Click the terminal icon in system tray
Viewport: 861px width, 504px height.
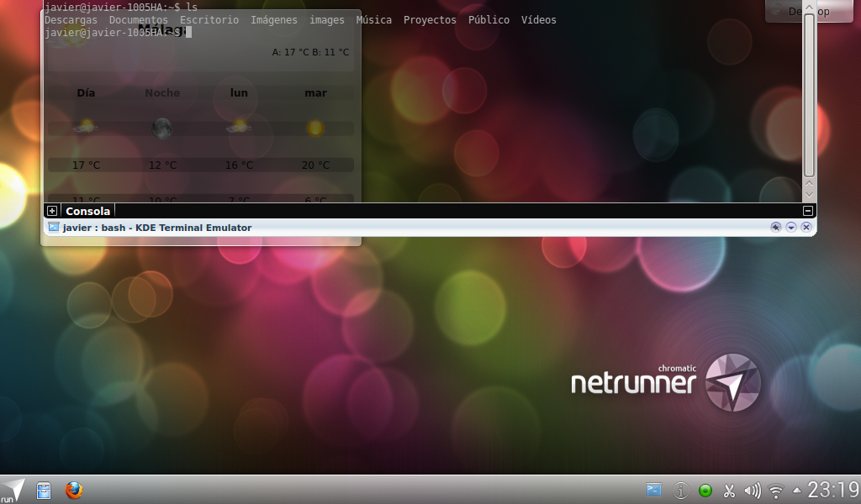tap(654, 490)
